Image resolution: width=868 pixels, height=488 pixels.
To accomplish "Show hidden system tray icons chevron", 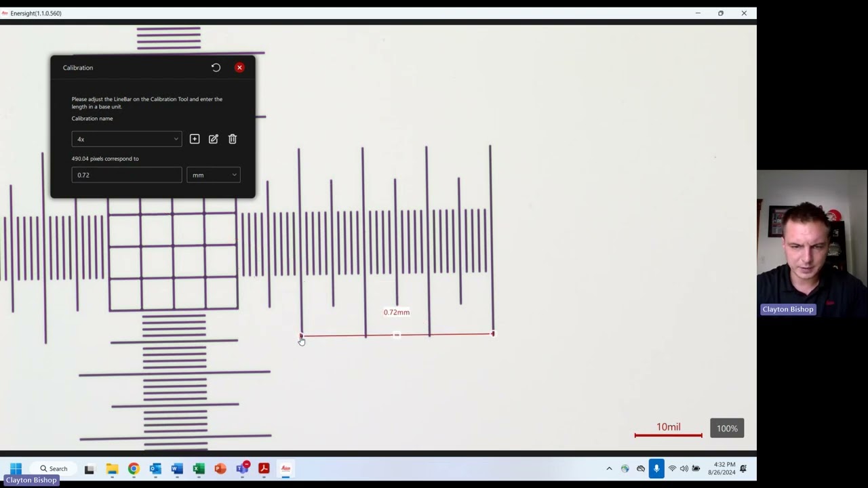I will [x=609, y=468].
